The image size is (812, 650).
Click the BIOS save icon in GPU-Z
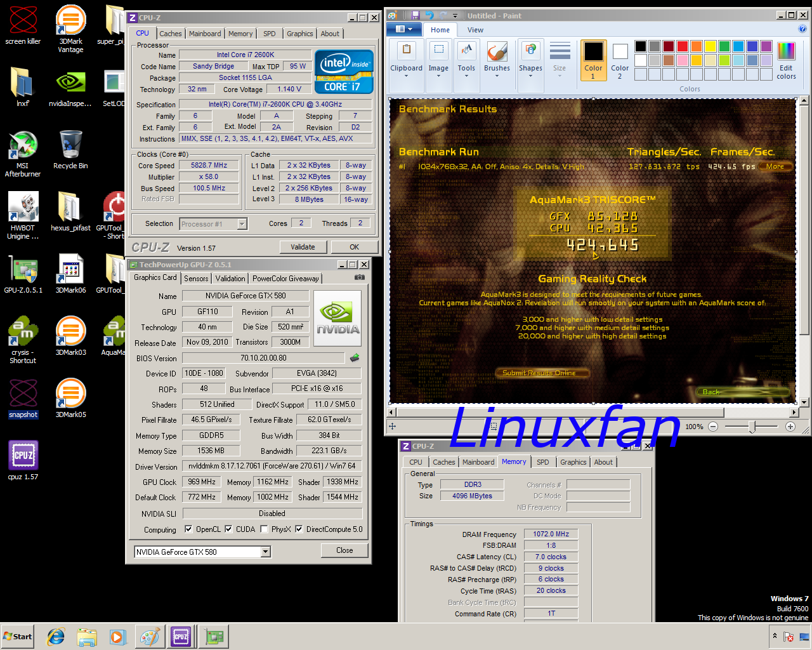355,358
